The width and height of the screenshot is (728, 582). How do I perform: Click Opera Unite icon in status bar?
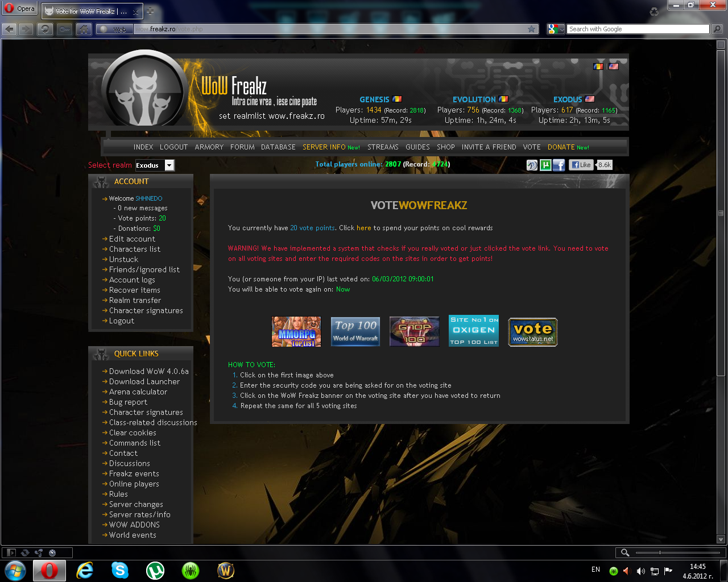(x=39, y=552)
